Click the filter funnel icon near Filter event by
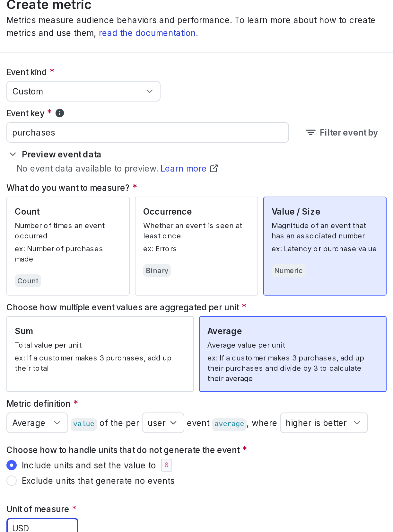Image resolution: width=393 pixels, height=532 pixels. pos(310,132)
